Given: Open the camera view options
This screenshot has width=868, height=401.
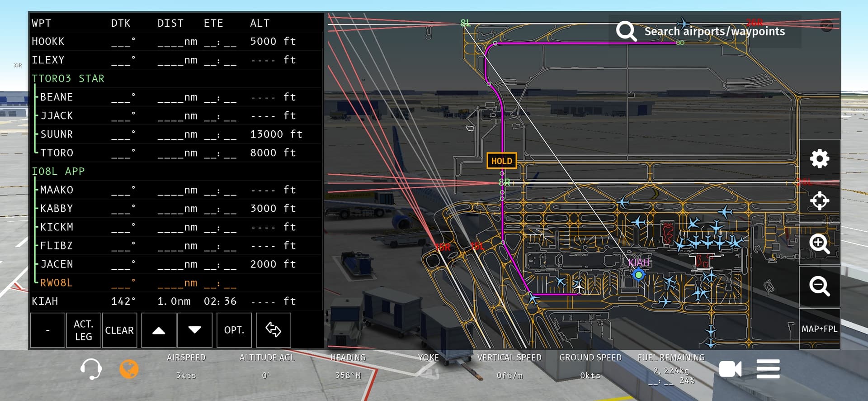Looking at the screenshot, I should (730, 369).
